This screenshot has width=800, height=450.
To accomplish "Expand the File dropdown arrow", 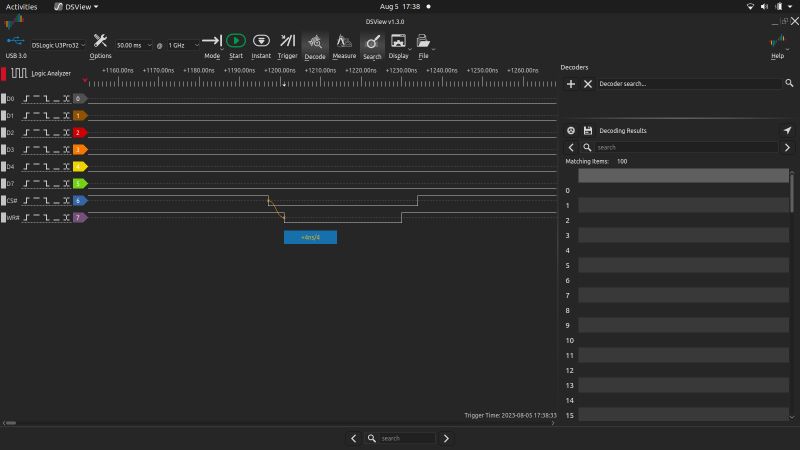I will pyautogui.click(x=433, y=50).
